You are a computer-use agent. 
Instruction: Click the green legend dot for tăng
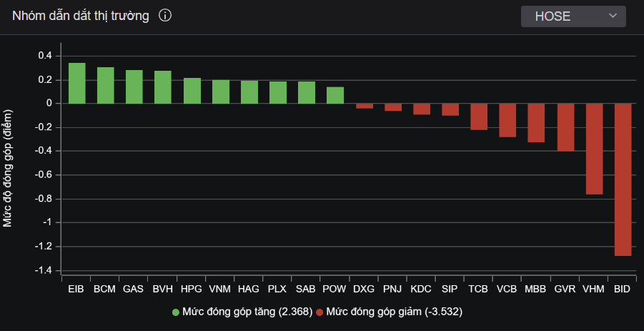(x=175, y=312)
